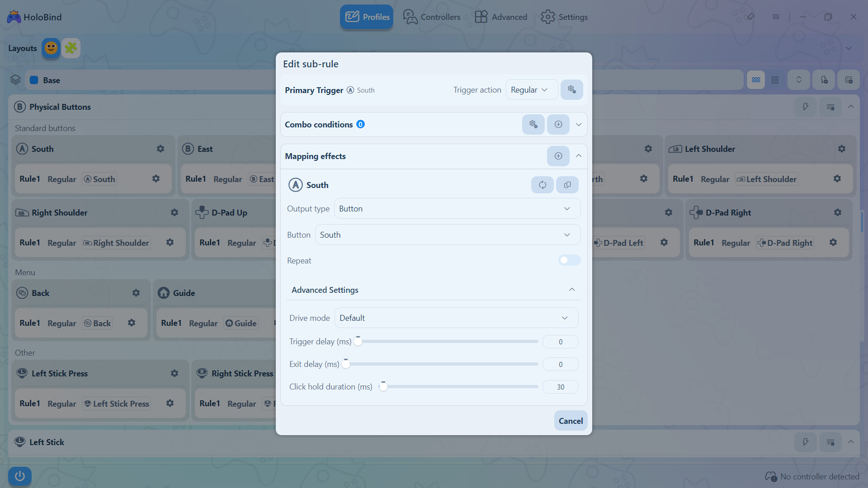Click the hamburger menu in title bar
The image size is (868, 488).
point(776,17)
